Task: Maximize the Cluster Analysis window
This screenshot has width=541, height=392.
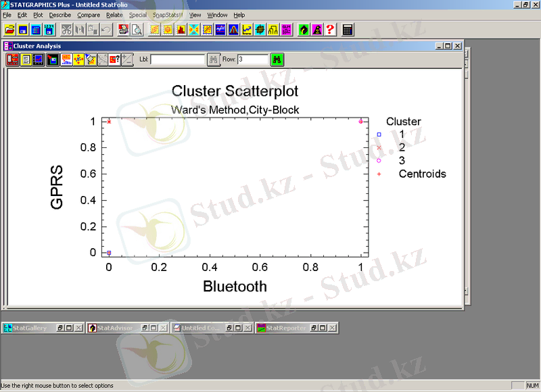Action: (x=448, y=46)
